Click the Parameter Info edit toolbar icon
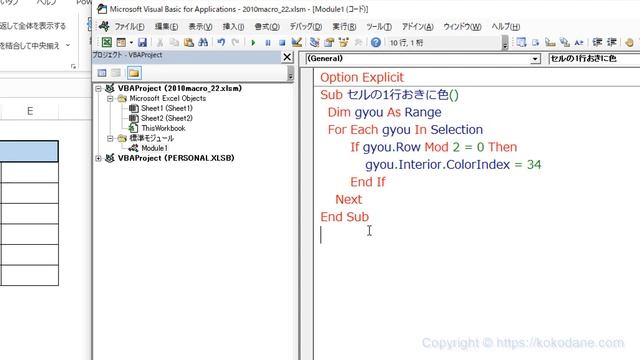 tap(564, 42)
